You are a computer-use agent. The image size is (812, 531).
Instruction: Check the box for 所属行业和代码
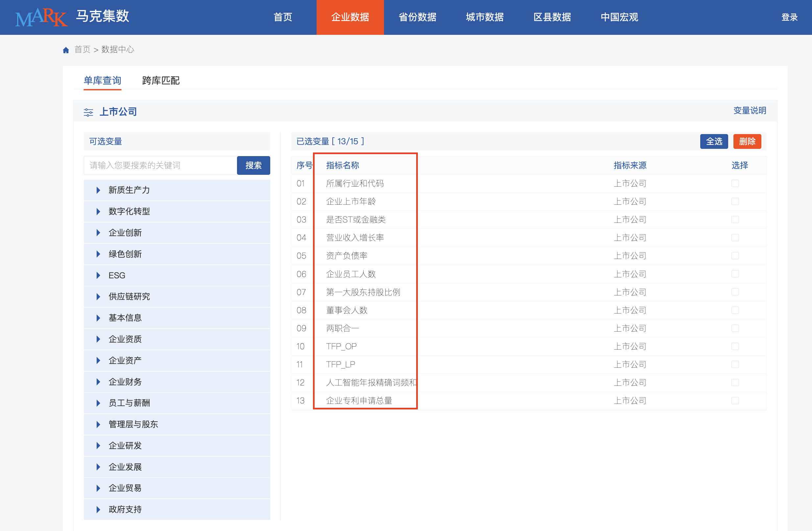pyautogui.click(x=735, y=183)
